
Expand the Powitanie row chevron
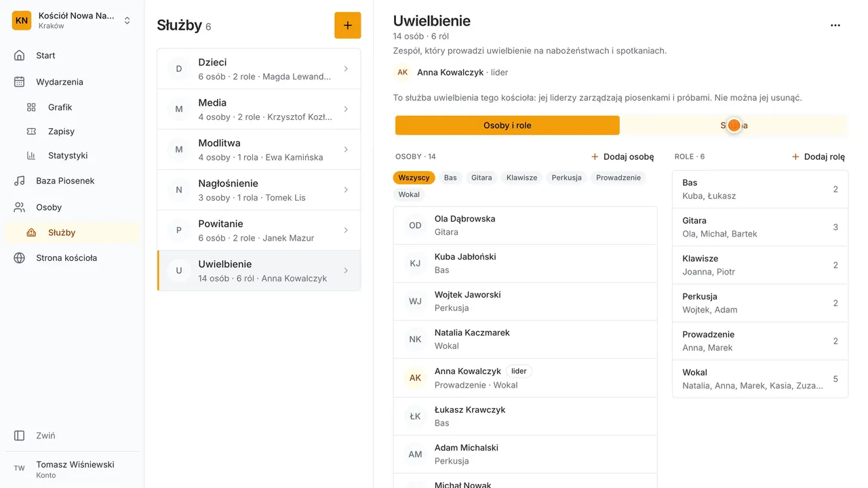click(346, 230)
